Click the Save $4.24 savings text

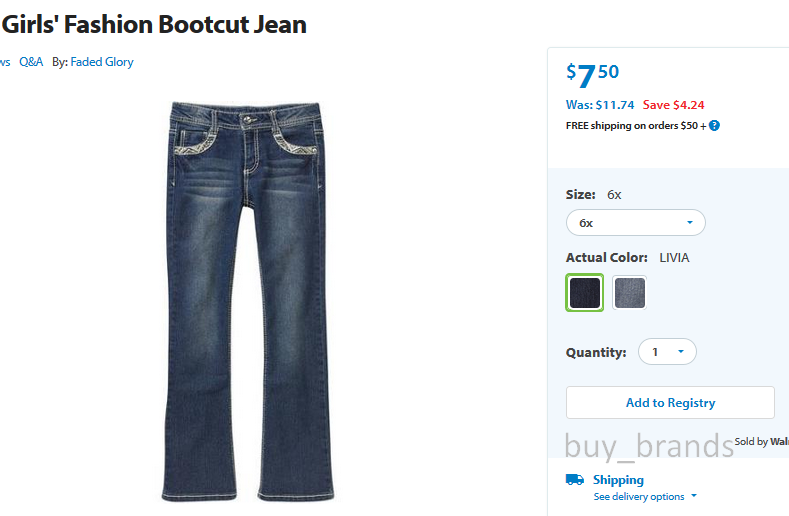(673, 105)
